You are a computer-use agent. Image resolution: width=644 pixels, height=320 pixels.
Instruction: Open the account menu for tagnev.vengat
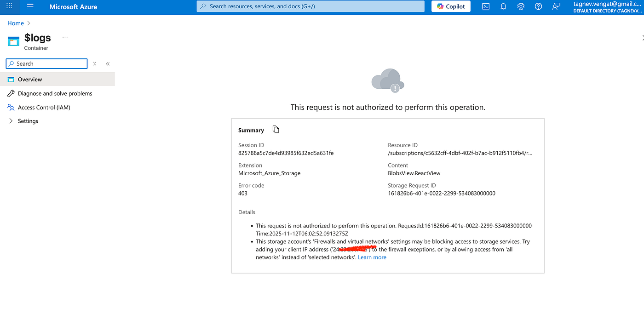(x=607, y=7)
